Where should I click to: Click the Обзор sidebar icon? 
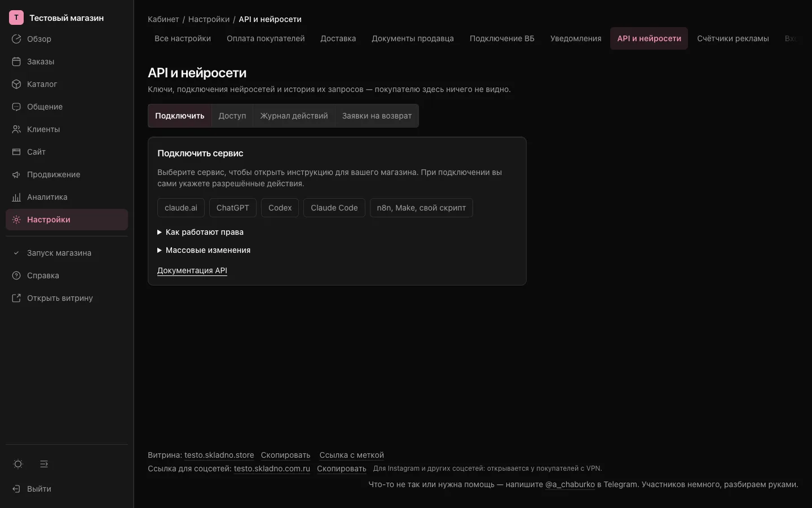(x=16, y=39)
